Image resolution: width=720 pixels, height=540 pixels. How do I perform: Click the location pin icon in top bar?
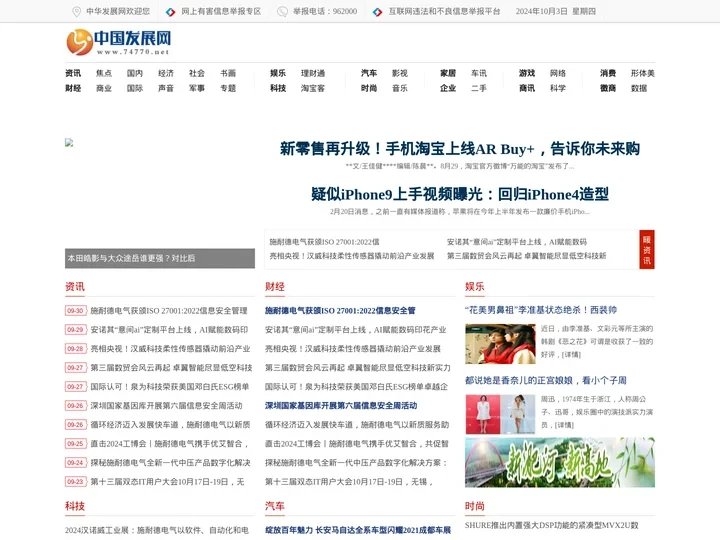[77, 11]
